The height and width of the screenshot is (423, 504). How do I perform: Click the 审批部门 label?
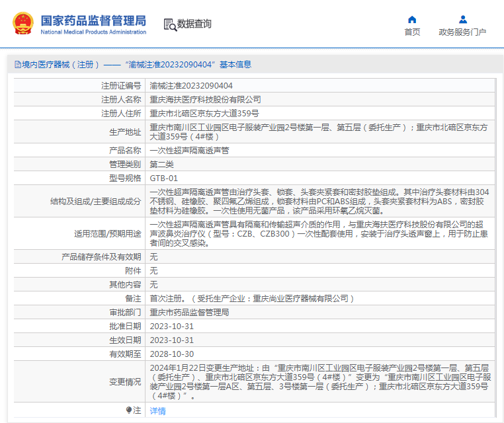125,312
